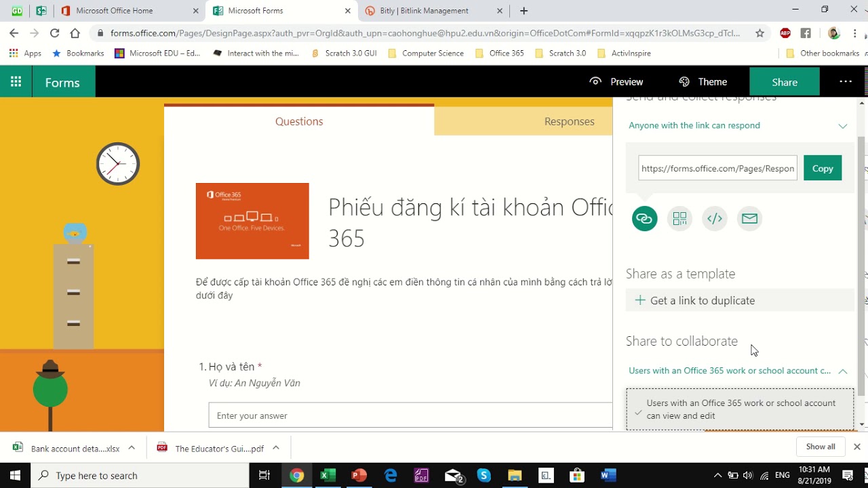Open the Windows notification center
This screenshot has height=488, width=868.
click(x=848, y=475)
